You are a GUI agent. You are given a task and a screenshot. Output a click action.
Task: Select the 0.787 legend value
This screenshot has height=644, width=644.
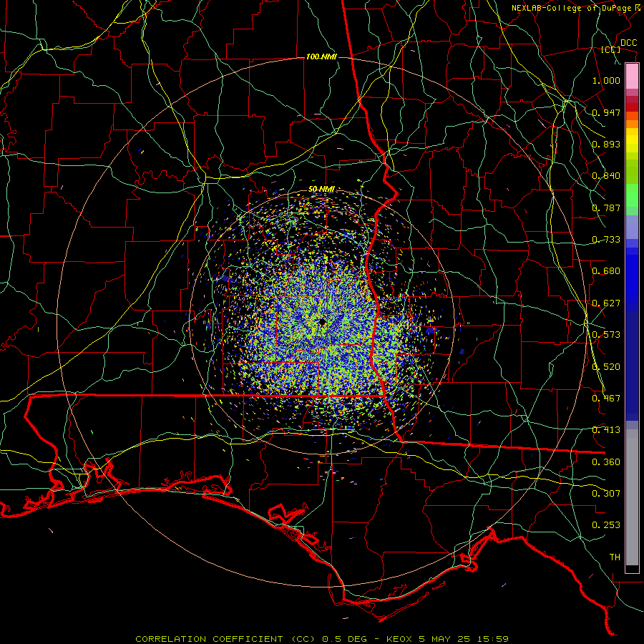606,208
